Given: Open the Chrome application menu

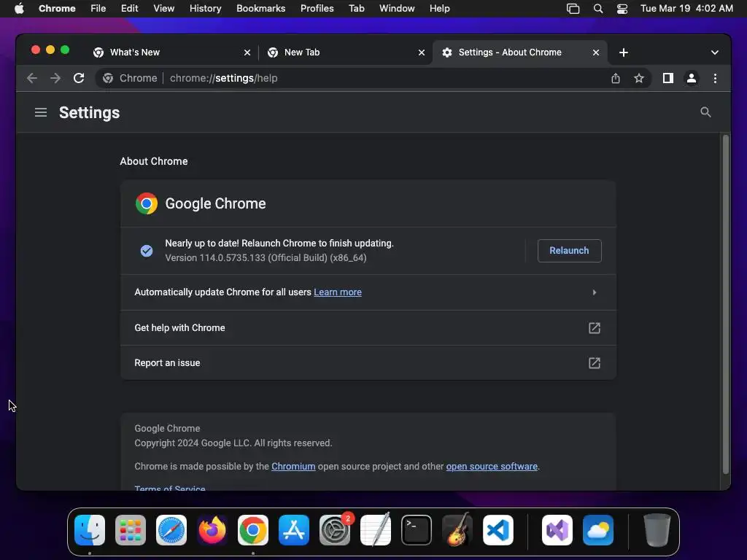Looking at the screenshot, I should click(x=57, y=9).
